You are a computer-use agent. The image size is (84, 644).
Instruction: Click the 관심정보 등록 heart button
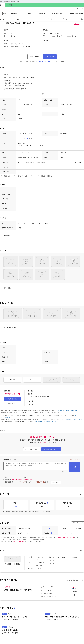[35, 57]
